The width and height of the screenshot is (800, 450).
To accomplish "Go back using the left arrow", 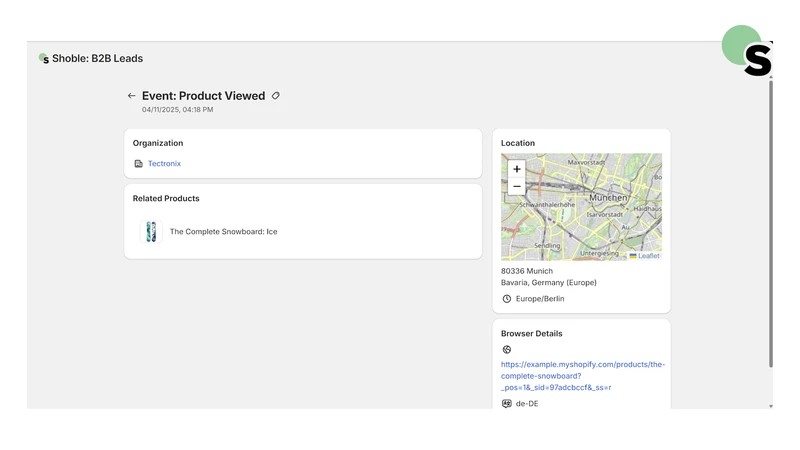I will tap(132, 95).
